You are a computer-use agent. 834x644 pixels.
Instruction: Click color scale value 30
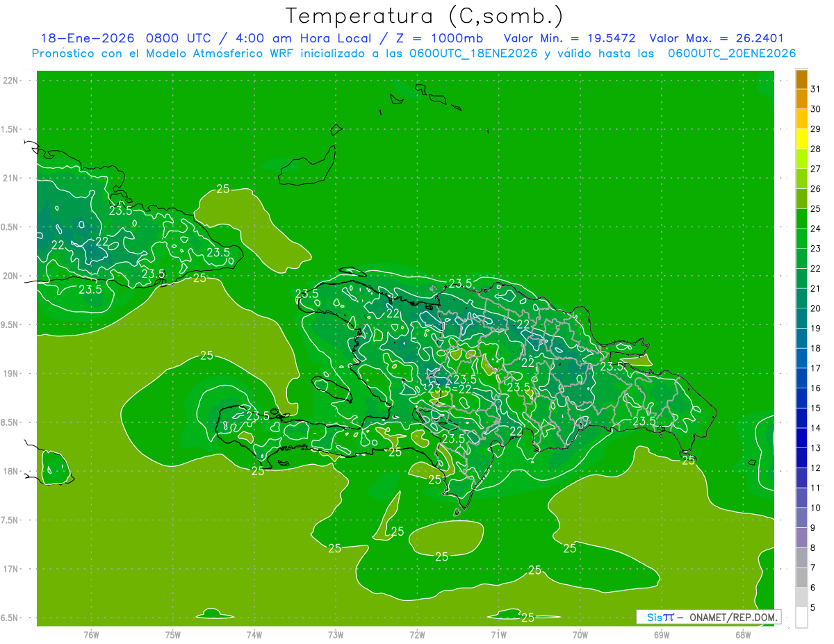[x=816, y=109]
